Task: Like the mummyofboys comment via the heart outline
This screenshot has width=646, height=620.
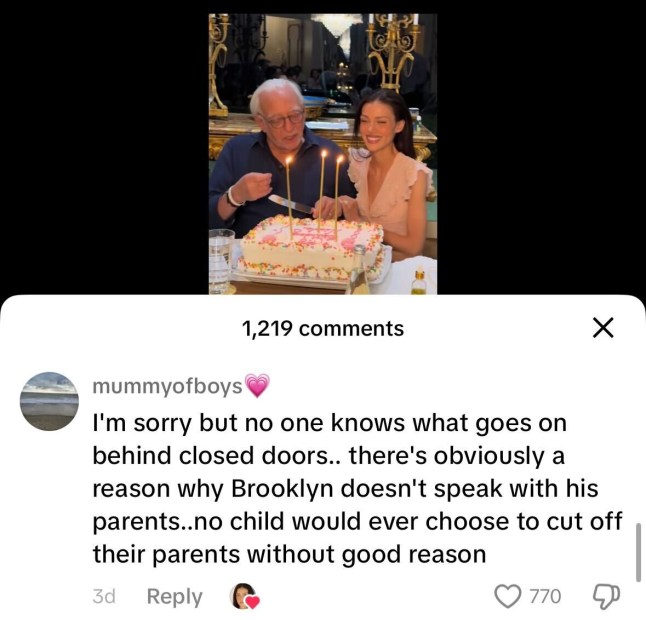Action: click(x=507, y=596)
